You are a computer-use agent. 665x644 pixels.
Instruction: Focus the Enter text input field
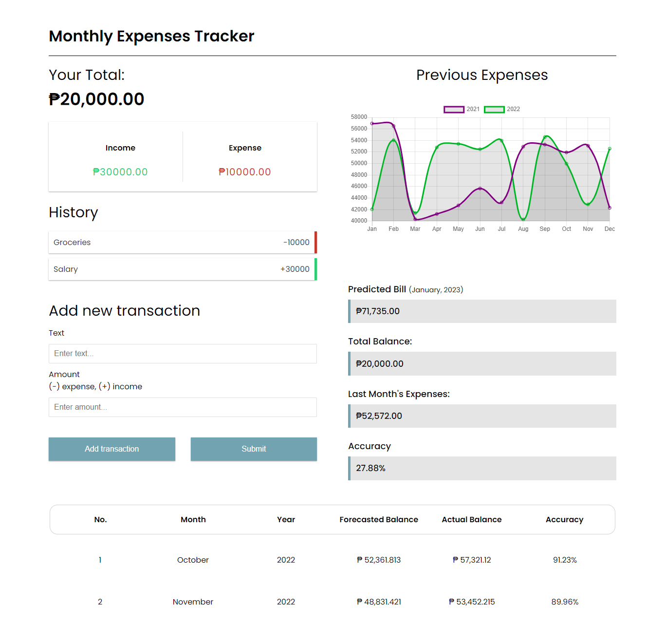[x=183, y=354]
